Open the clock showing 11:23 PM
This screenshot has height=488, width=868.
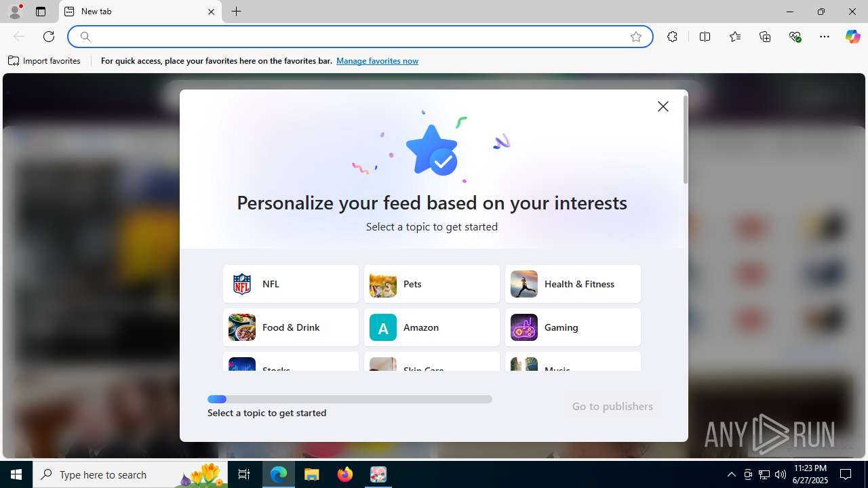(x=810, y=474)
